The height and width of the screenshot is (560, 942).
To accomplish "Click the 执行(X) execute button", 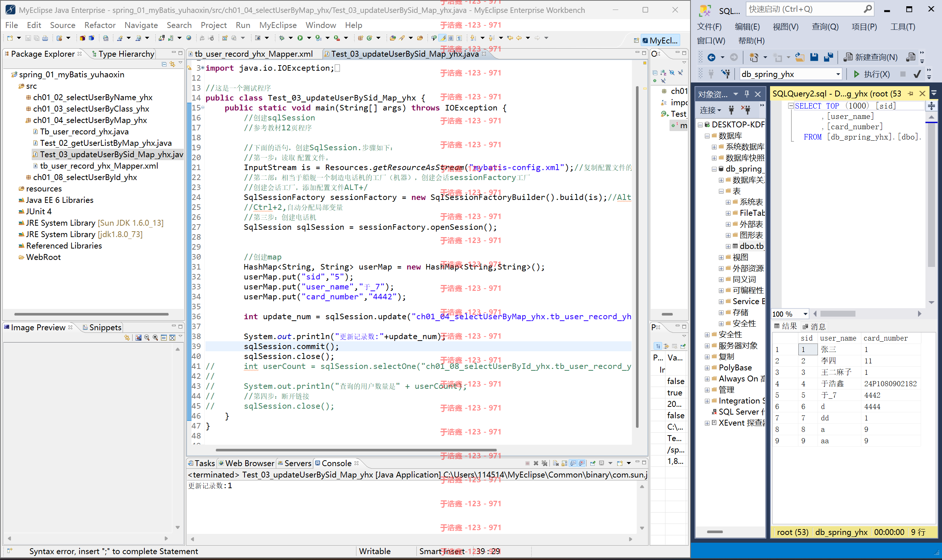I will [x=871, y=74].
